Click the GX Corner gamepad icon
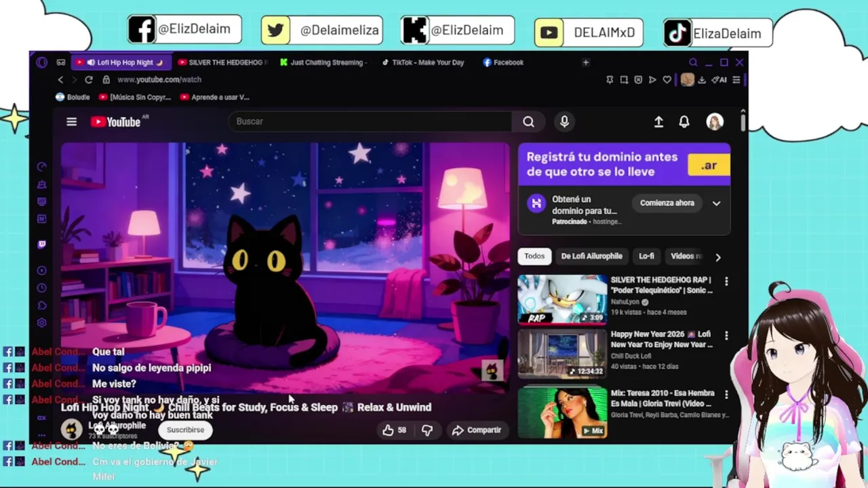The width and height of the screenshot is (868, 488). point(61,62)
